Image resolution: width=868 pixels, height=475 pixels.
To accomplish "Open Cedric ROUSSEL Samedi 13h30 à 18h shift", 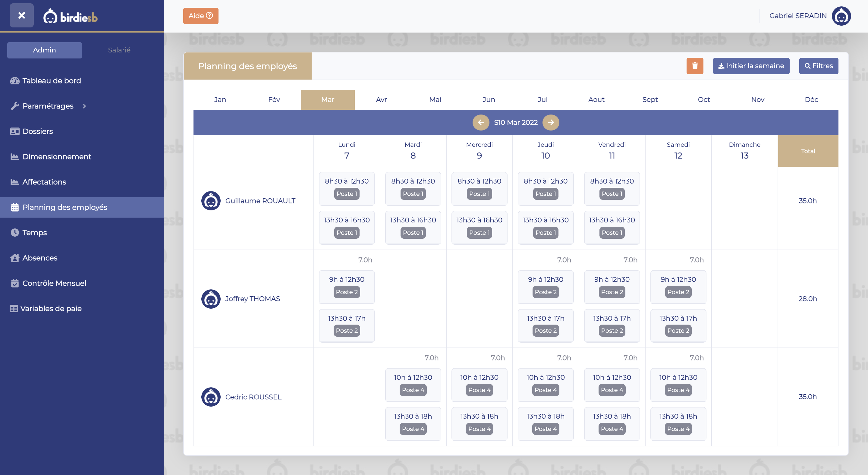I will 678,422.
